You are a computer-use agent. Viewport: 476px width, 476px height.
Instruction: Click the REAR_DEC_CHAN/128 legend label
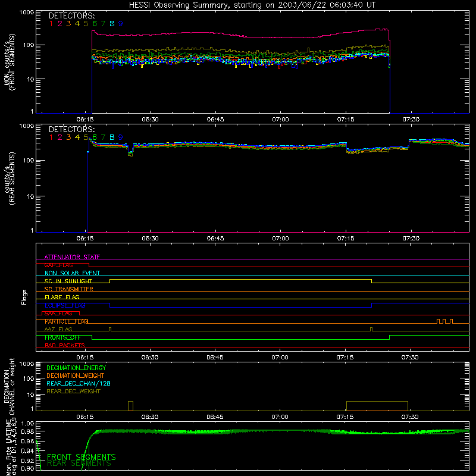pos(79,384)
